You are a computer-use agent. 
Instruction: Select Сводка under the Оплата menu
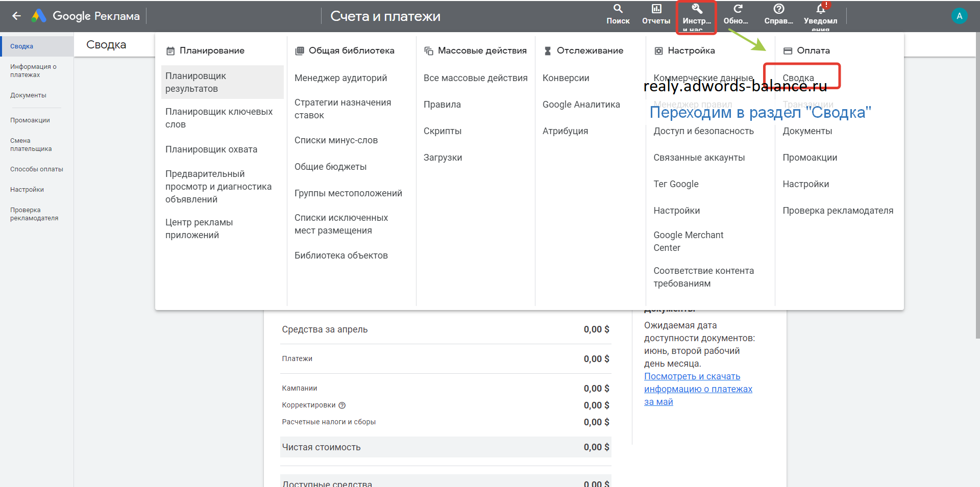pos(798,78)
